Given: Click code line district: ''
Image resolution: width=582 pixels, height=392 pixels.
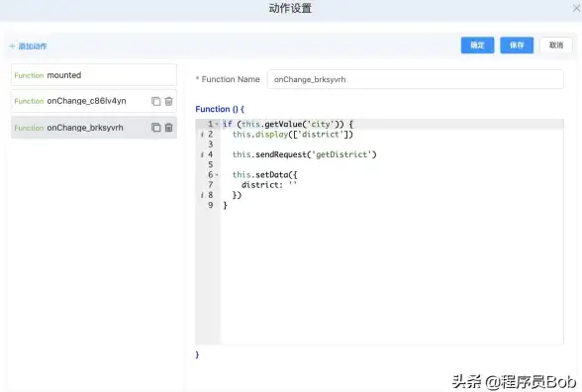Looking at the screenshot, I should tap(269, 185).
